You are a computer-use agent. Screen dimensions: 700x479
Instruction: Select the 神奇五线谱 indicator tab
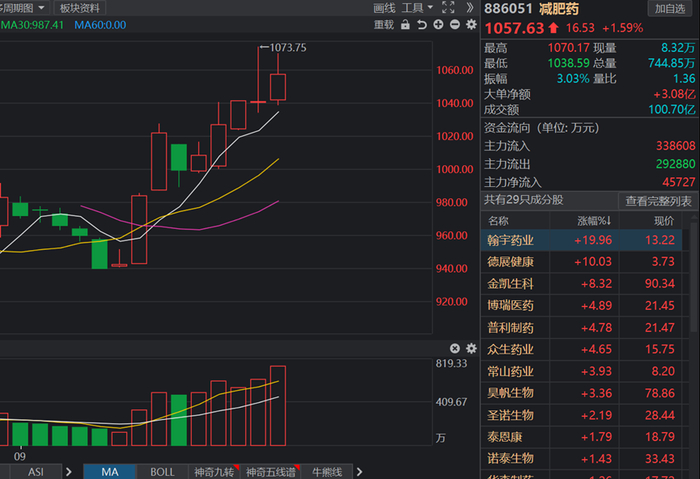coord(271,472)
